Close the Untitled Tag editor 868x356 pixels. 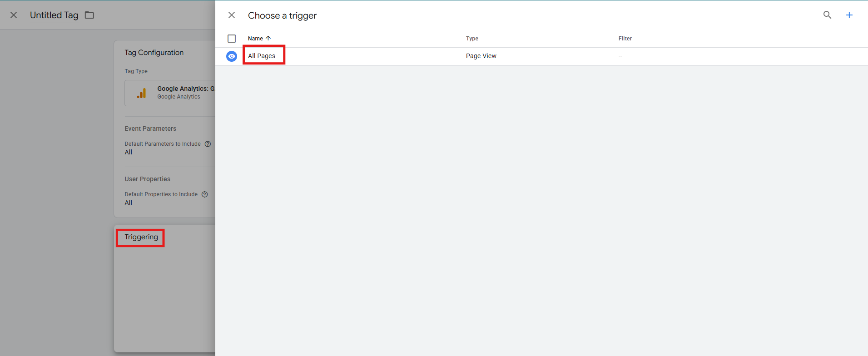tap(14, 15)
